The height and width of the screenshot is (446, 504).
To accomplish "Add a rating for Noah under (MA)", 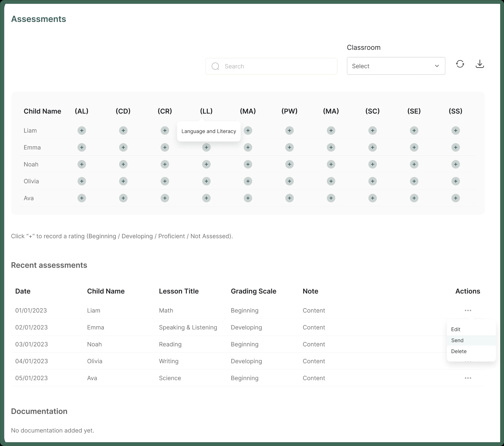I will pos(248,164).
